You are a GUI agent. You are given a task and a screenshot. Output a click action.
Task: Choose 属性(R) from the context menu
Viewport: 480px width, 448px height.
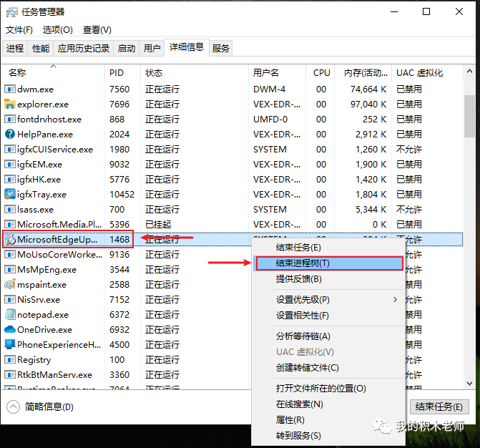328,420
